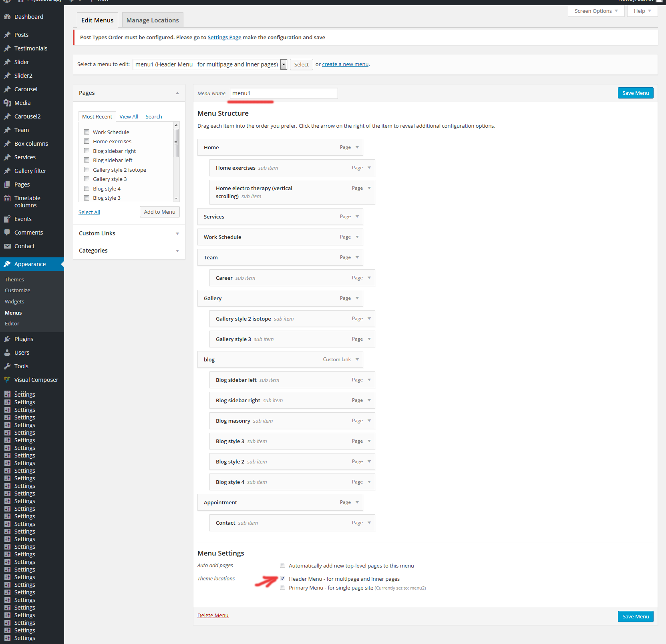Click into the Menu Name field
Image resolution: width=666 pixels, height=644 pixels.
coord(284,93)
